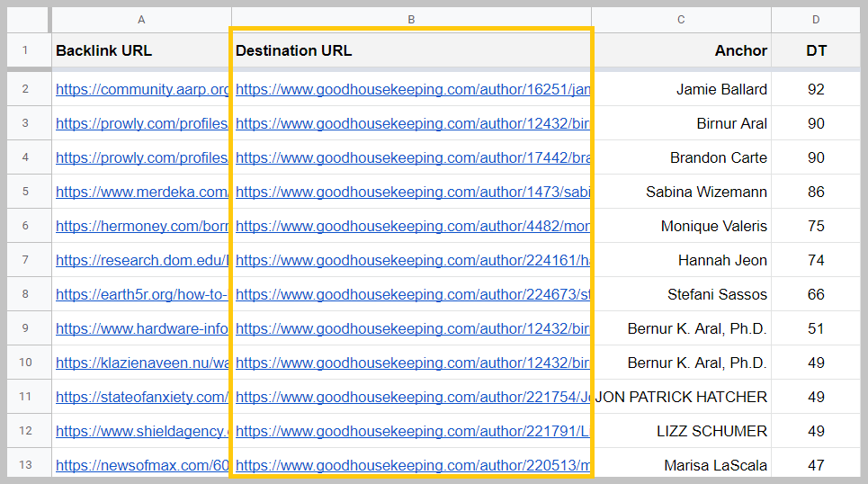
Task: Open the prowly.com backlink in row 3
Action: tap(142, 123)
